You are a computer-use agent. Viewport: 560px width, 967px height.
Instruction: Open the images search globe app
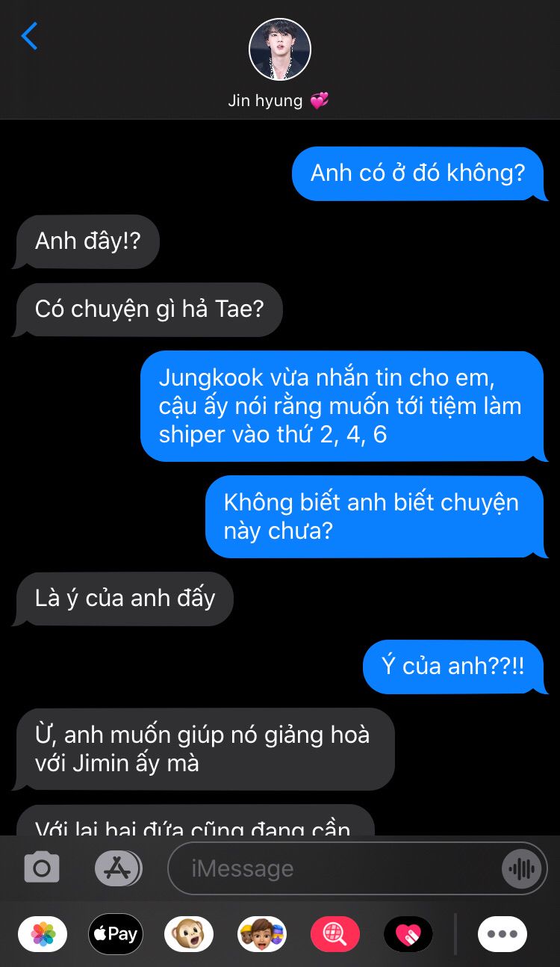pos(335,933)
